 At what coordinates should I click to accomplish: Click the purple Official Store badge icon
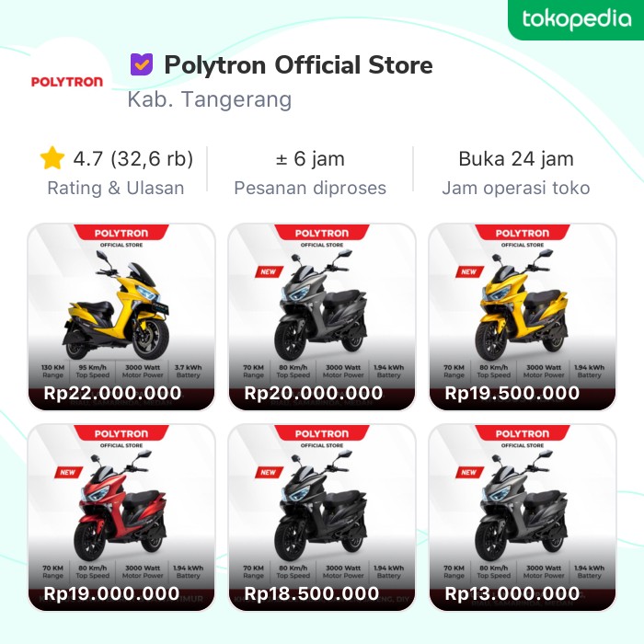tap(142, 64)
